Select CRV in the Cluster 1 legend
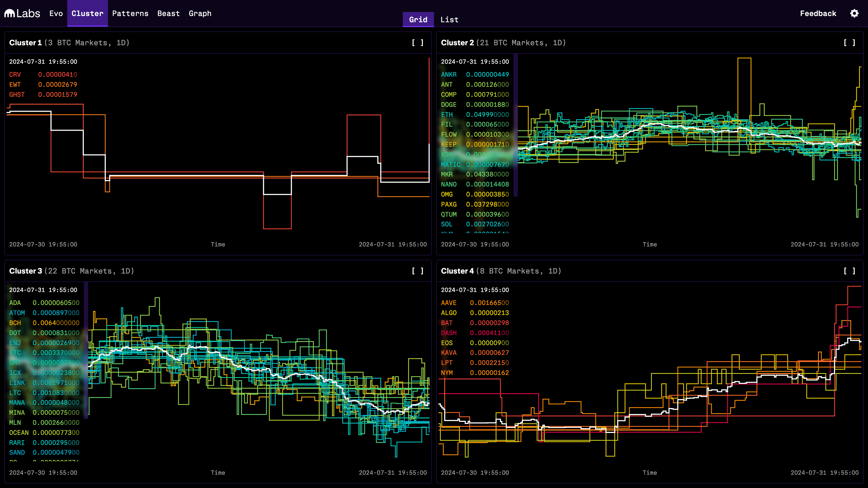 (x=15, y=75)
